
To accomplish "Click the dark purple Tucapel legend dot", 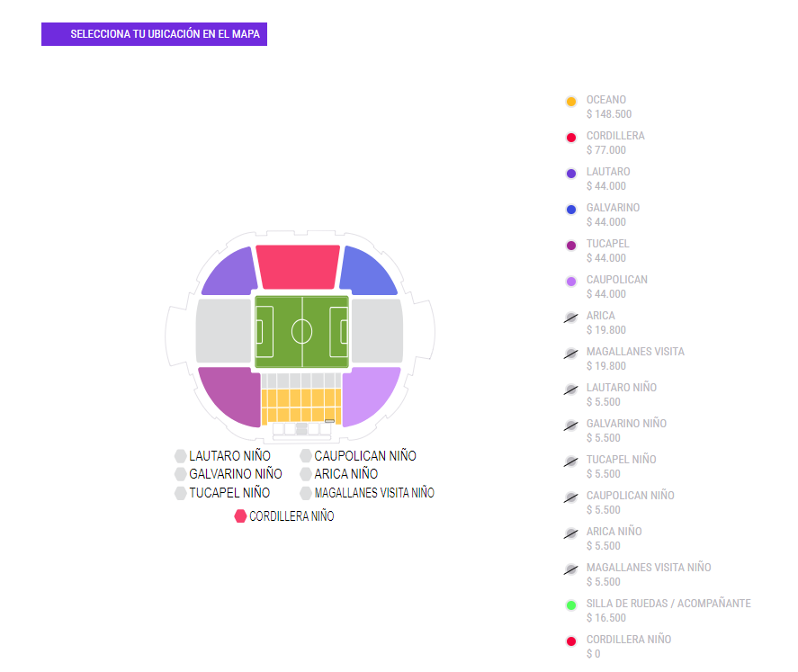I will (x=571, y=245).
